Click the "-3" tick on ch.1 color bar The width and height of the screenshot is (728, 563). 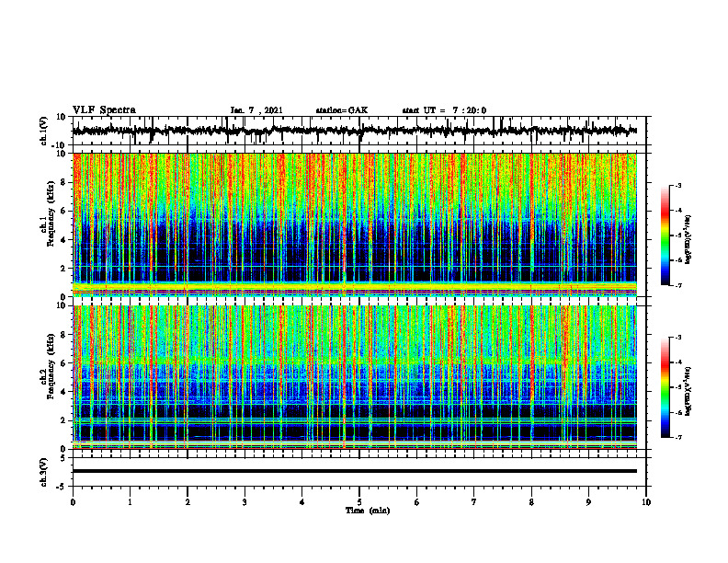[677, 186]
